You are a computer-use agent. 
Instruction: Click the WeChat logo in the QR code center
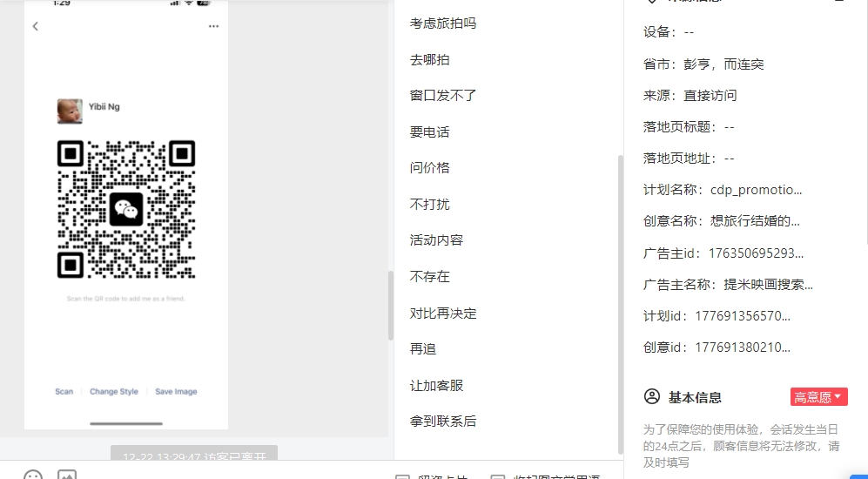(x=126, y=209)
